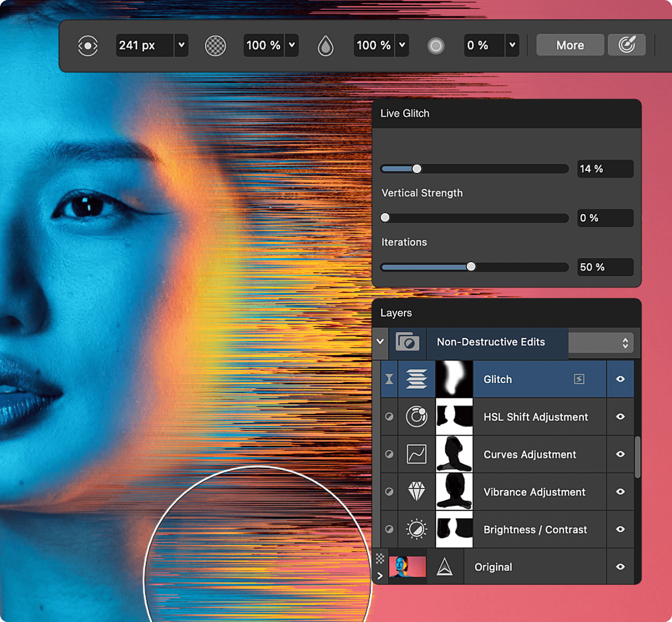This screenshot has height=622, width=672.
Task: Toggle visibility of Curves Adjustment layer
Action: point(620,454)
